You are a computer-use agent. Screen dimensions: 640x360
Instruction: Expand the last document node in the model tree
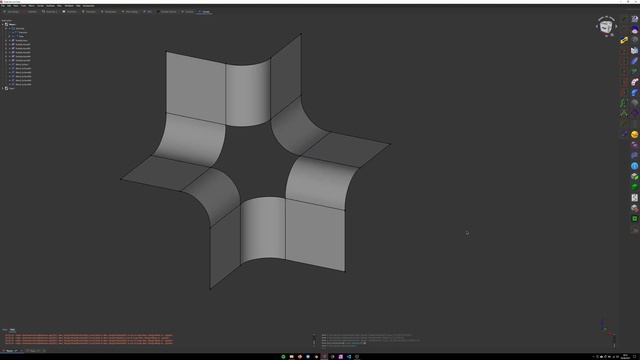click(2, 88)
